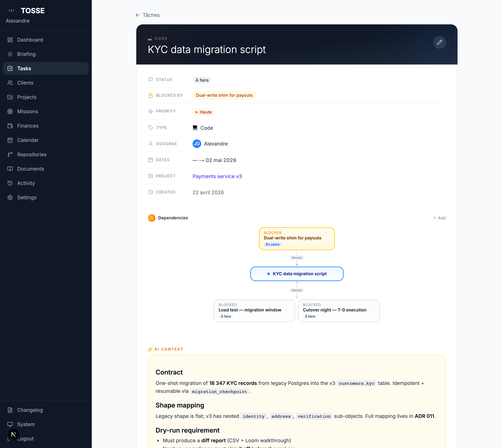Open the Payments service v3 project link
The image size is (502, 448).
[x=217, y=176]
